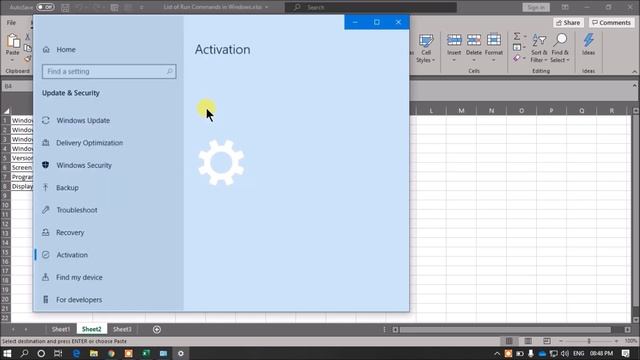Screen dimensions: 640x360
Task: Click the zoom slider handle in Excel
Action: pos(589,341)
